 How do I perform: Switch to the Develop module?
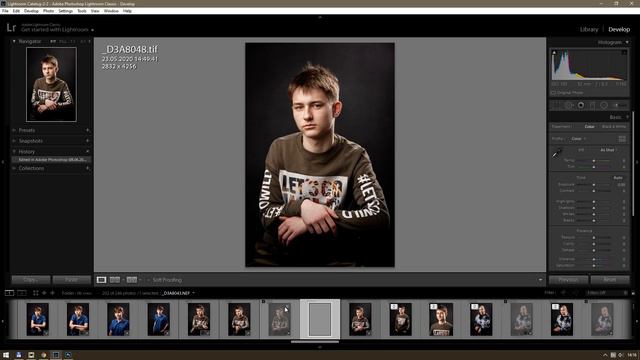[619, 29]
